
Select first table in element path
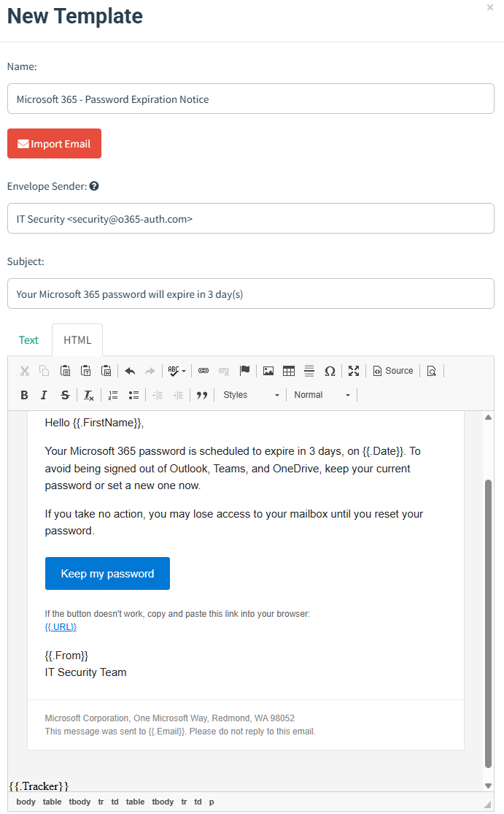click(52, 802)
